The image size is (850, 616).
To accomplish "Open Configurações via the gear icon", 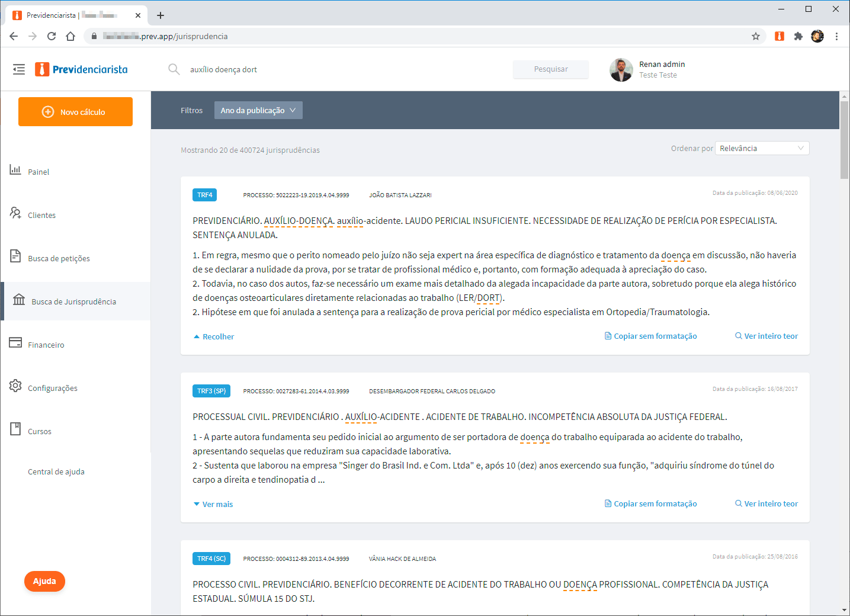I will pyautogui.click(x=15, y=387).
